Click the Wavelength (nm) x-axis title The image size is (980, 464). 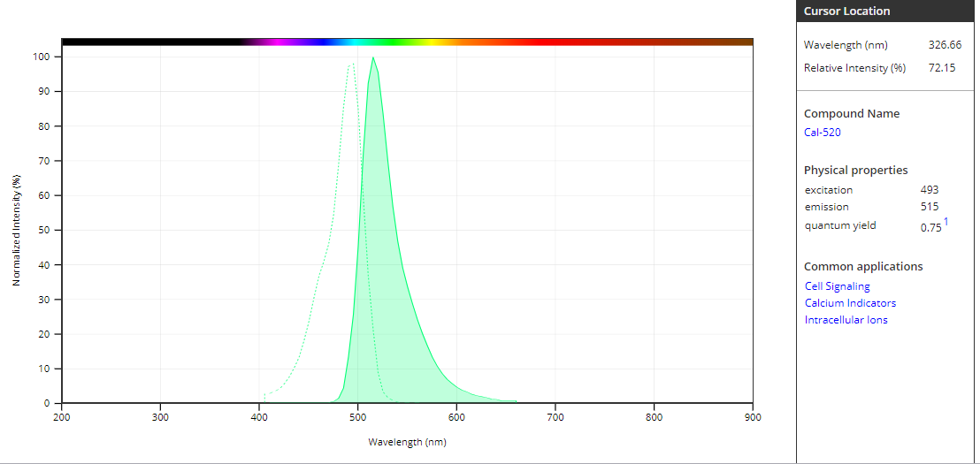(407, 442)
